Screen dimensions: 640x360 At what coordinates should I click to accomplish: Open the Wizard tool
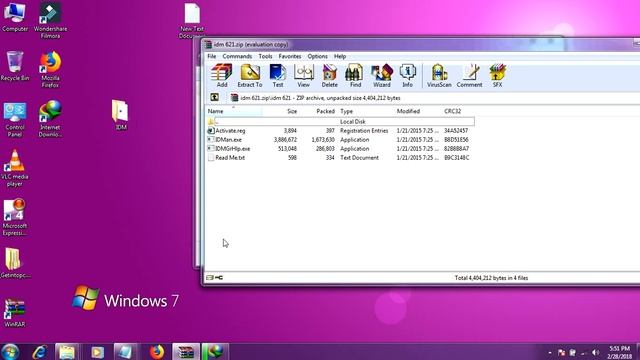pyautogui.click(x=382, y=76)
